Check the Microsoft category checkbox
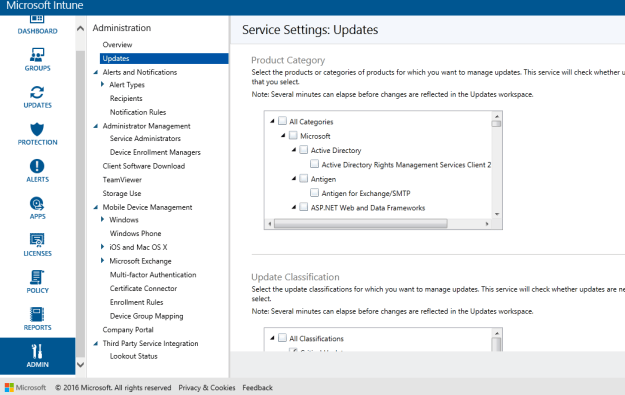This screenshot has height=395, width=625. pos(293,136)
